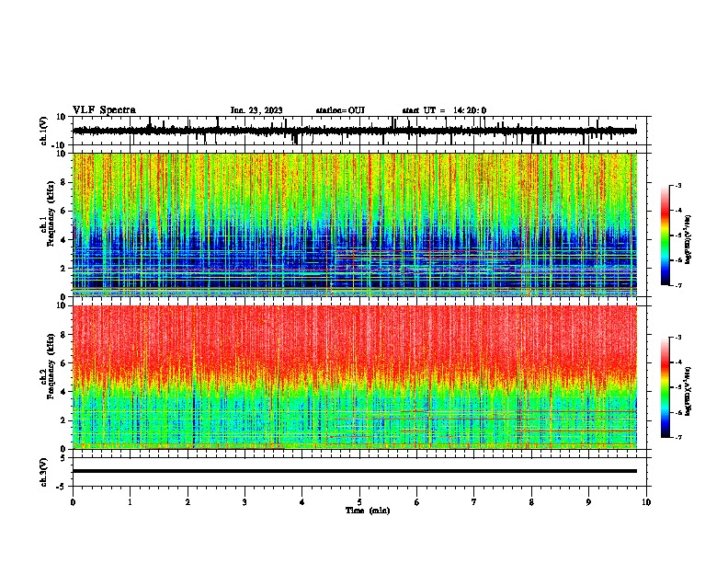Click time axis tick label "0"
The image size is (728, 563).
pos(73,502)
